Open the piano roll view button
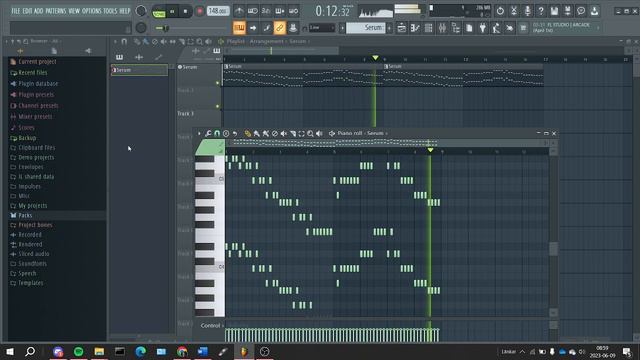640x360 pixels. (415, 28)
